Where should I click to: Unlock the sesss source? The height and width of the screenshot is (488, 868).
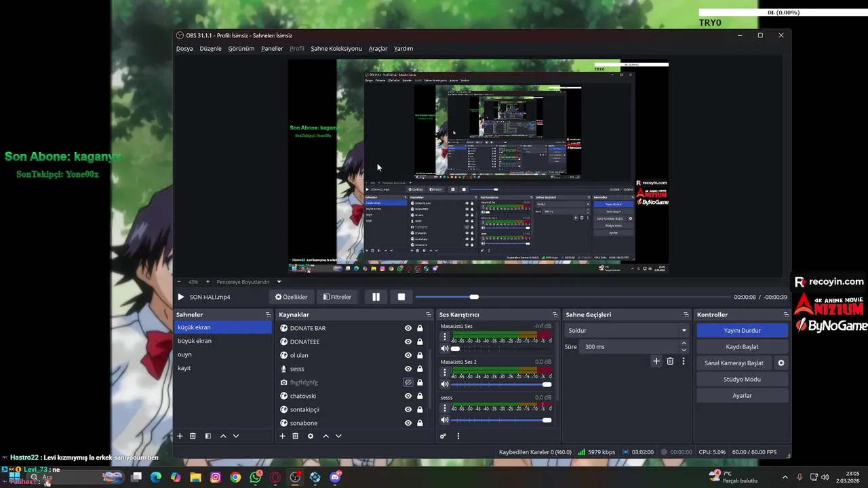coord(420,369)
